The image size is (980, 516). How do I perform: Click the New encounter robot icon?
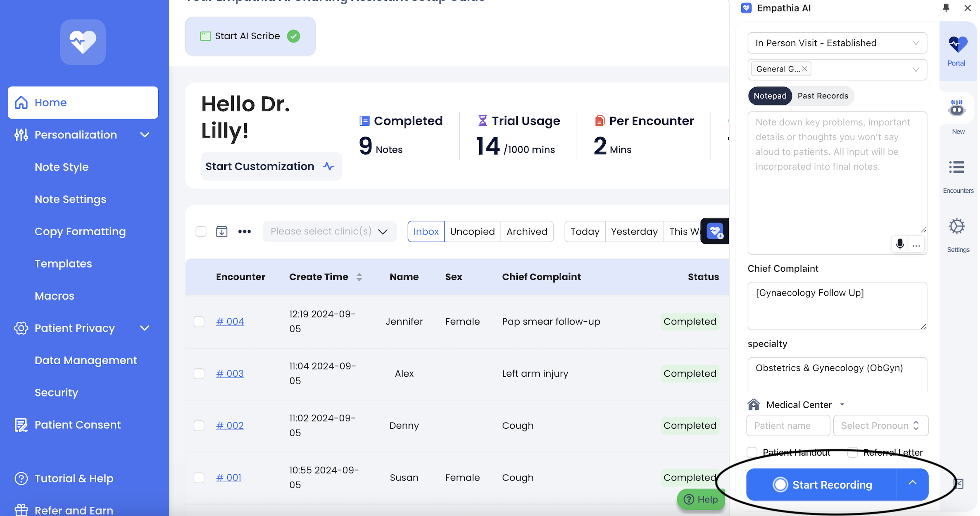coord(956,109)
